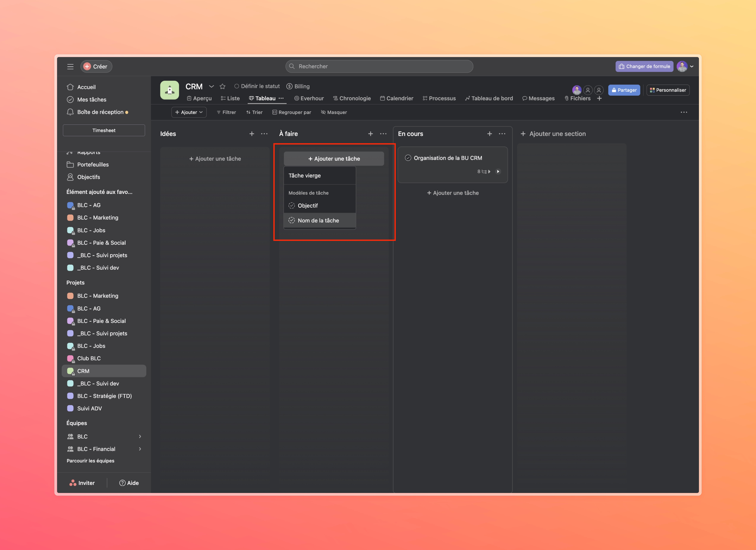
Task: Switch to the Everhour tab
Action: (x=309, y=98)
